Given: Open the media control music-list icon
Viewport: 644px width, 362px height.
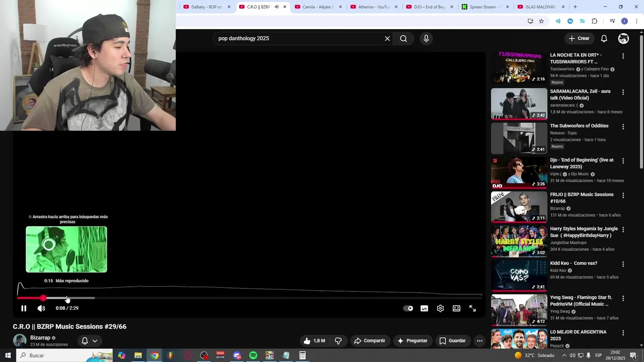Looking at the screenshot, I should (612, 21).
